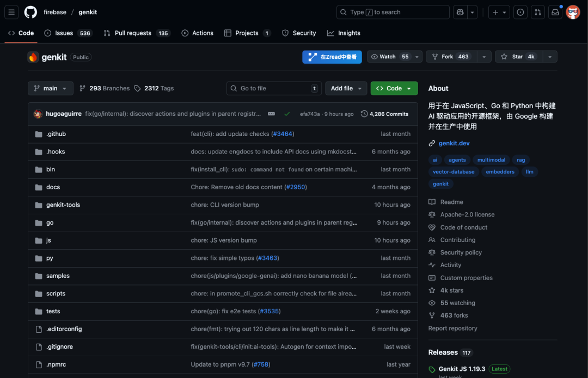Open the Copilot dropdown arrow

click(x=472, y=12)
